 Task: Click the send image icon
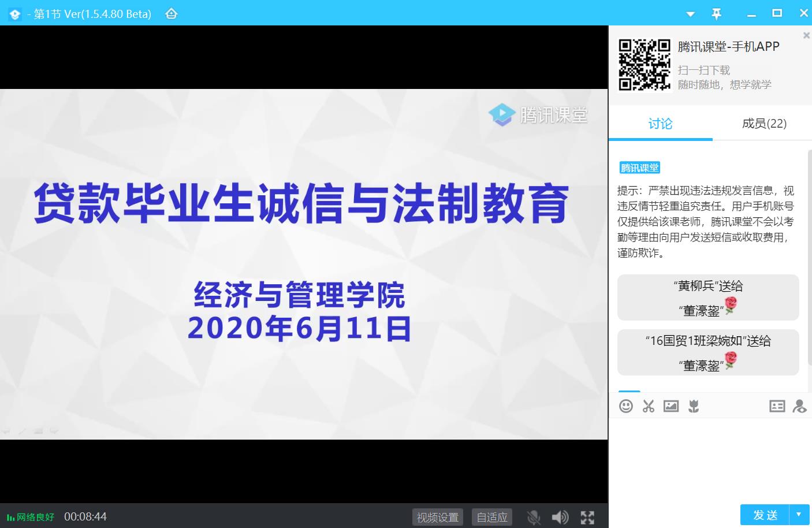point(671,406)
